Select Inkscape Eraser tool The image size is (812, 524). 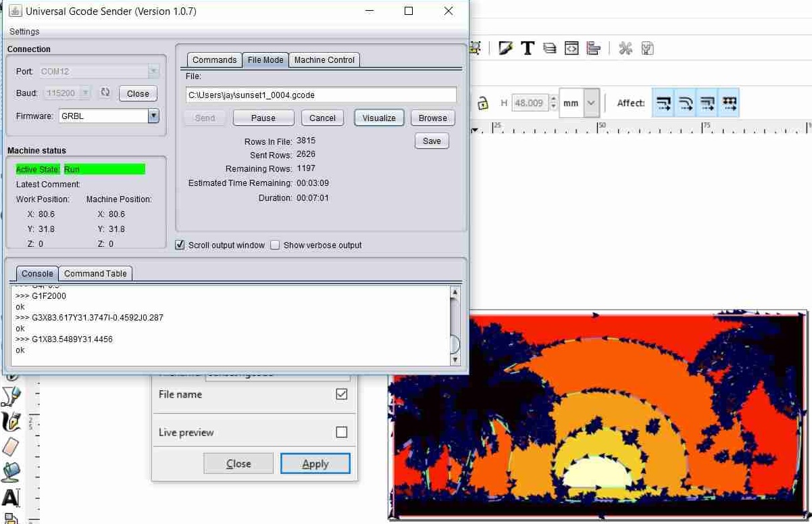(11, 446)
